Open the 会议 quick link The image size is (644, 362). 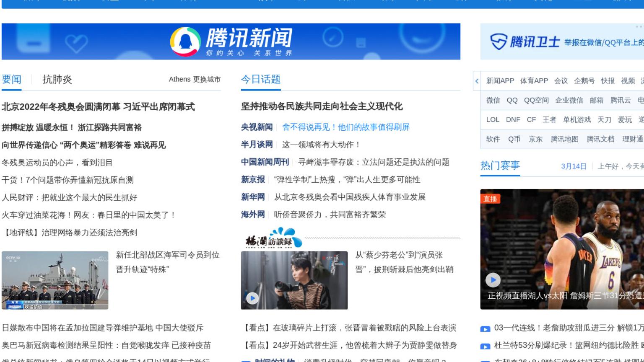coord(561,81)
